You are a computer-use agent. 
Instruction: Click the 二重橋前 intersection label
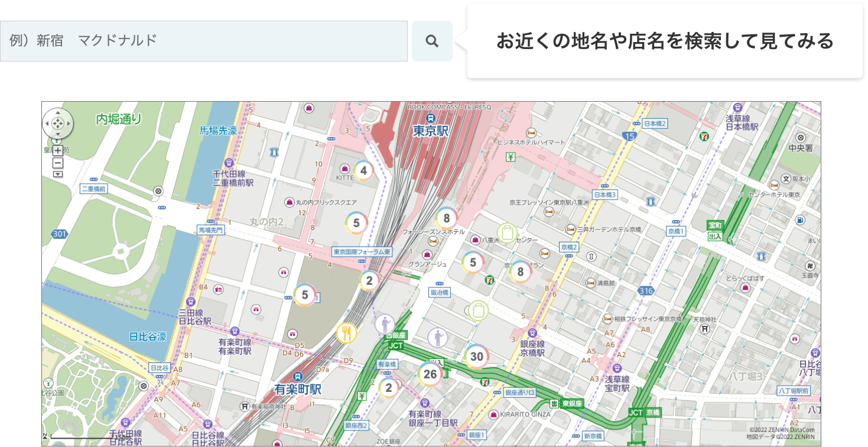point(93,189)
